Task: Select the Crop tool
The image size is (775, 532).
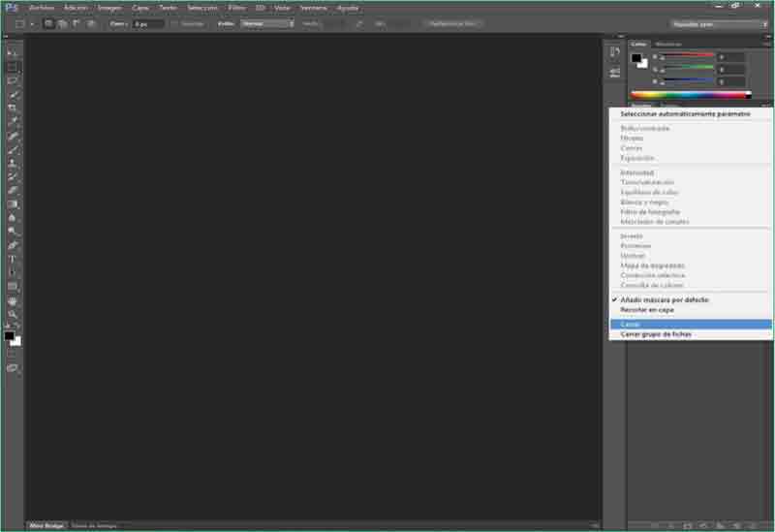Action: click(x=13, y=108)
